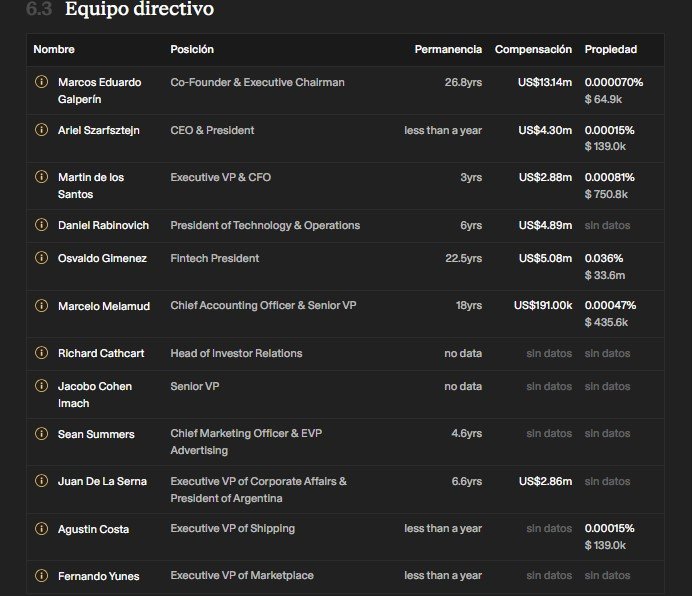Click the US$4.89m compensation value
The image size is (692, 596).
tap(545, 225)
